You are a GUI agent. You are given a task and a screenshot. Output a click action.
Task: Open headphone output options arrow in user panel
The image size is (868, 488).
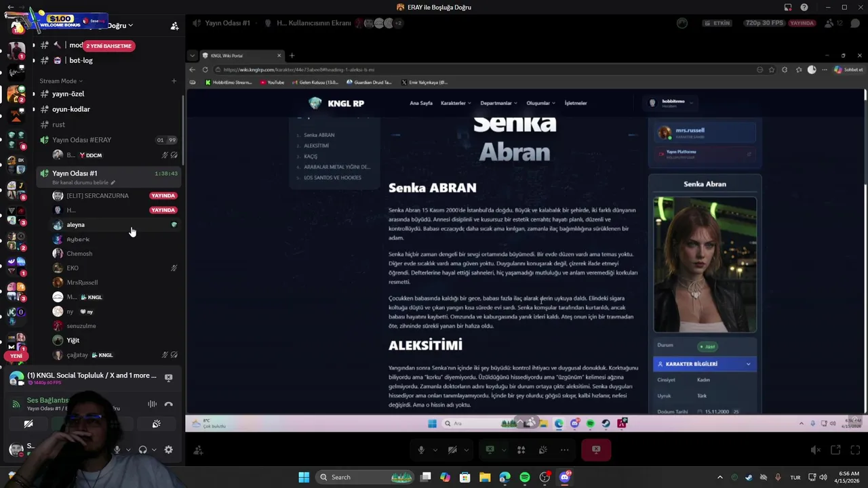pos(154,449)
